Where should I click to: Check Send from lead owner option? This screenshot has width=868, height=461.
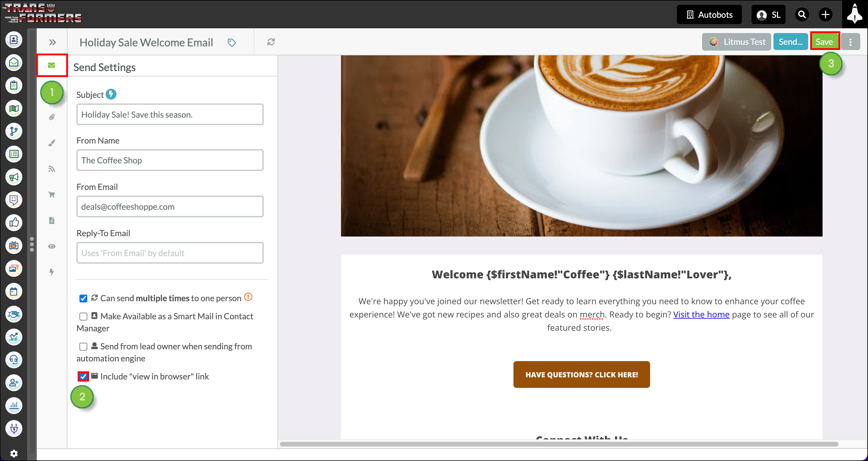click(x=83, y=347)
